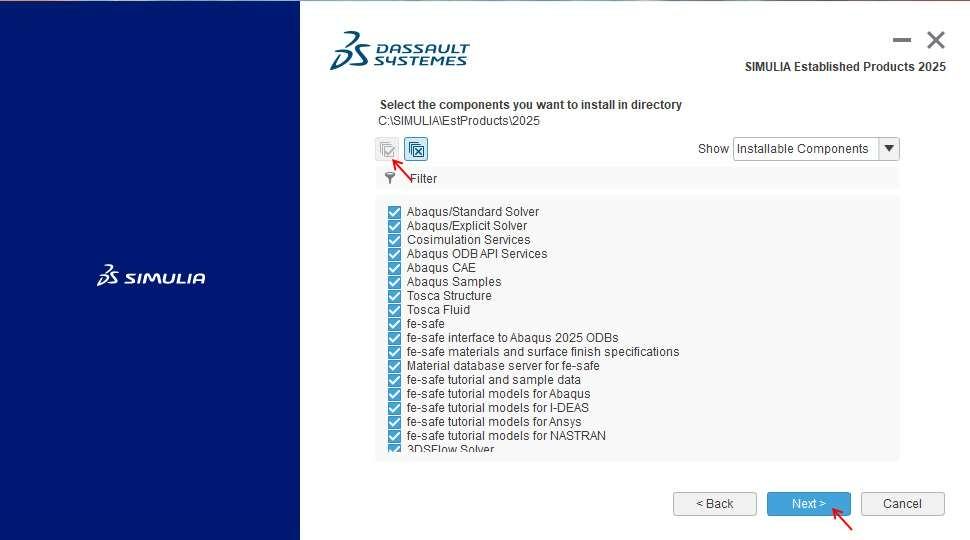Viewport: 970px width, 540px height.
Task: Click the SIMULIA Established Products 2025 title
Action: pyautogui.click(x=845, y=67)
